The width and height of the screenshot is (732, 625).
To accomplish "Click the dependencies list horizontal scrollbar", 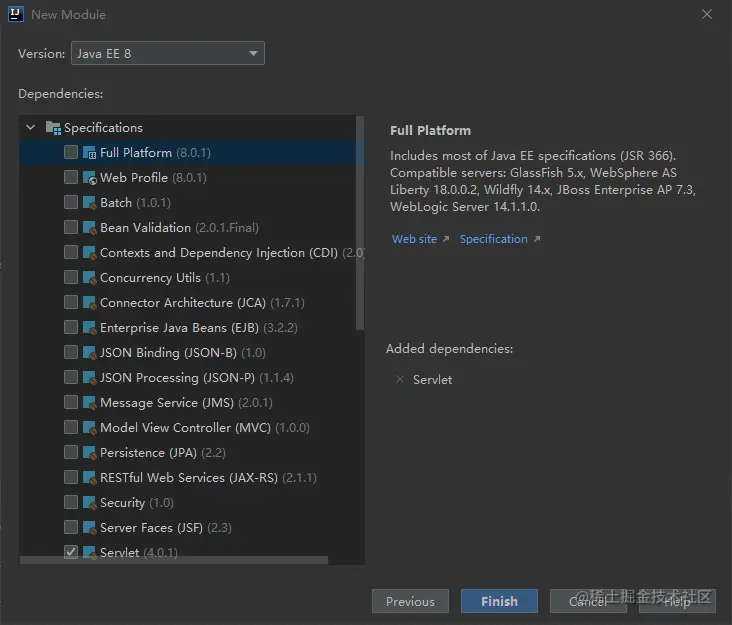I will tap(174, 560).
